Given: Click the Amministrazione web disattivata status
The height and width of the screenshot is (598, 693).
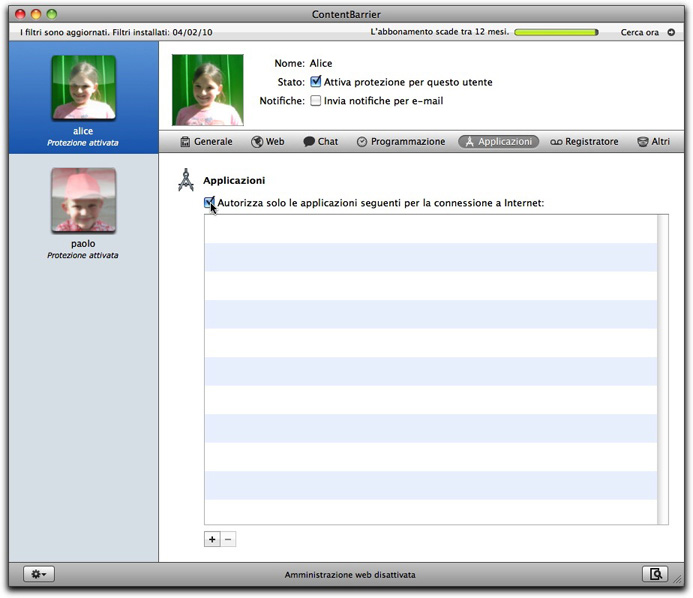Looking at the screenshot, I should [350, 575].
